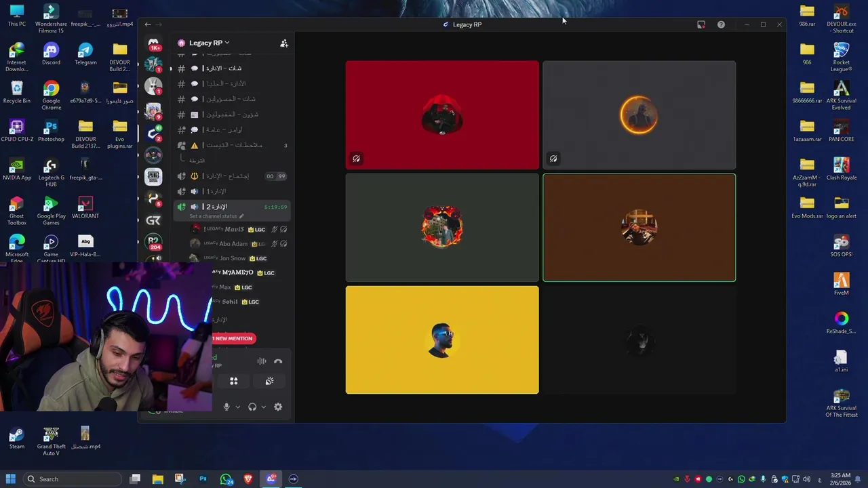Open the أوامر - عامة channel
Screen dimensions: 868x488
(x=232, y=129)
